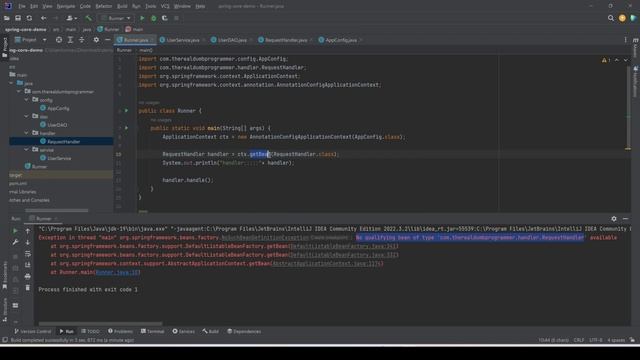This screenshot has width=640, height=360.
Task: Toggle the Structure tool window sidebar button
Action: click(x=4, y=309)
